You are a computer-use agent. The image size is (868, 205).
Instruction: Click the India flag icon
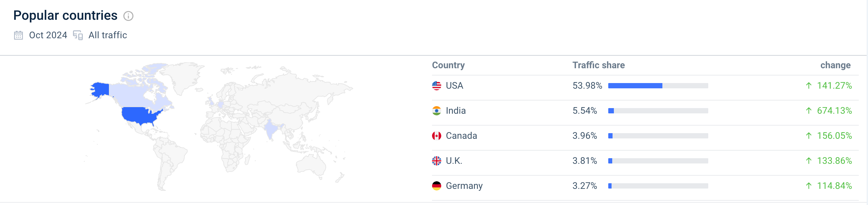436,111
